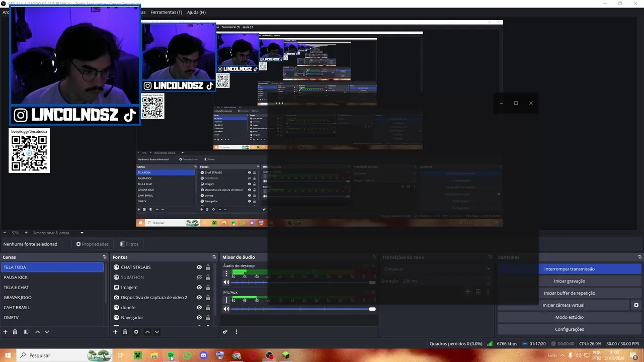Viewport: 644px width, 362px height.
Task: Open the Filtros source button
Action: (129, 244)
